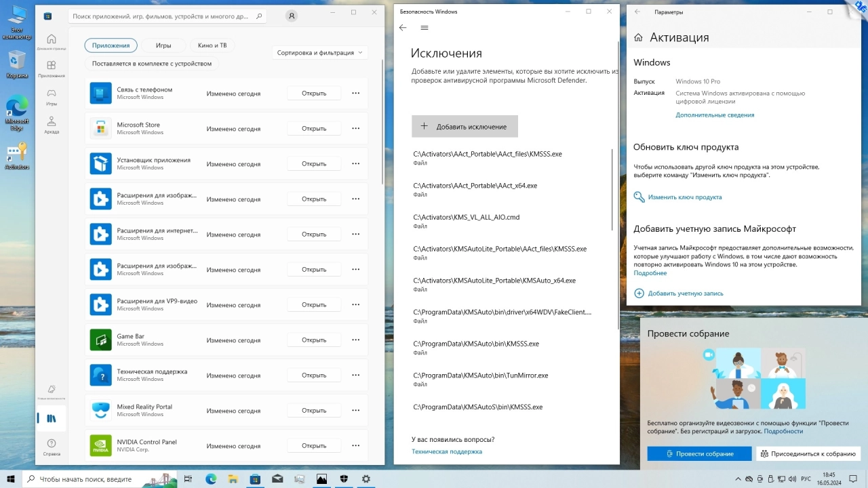Image resolution: width=868 pixels, height=488 pixels.
Task: Click Settings gear on taskbar
Action: [x=366, y=479]
